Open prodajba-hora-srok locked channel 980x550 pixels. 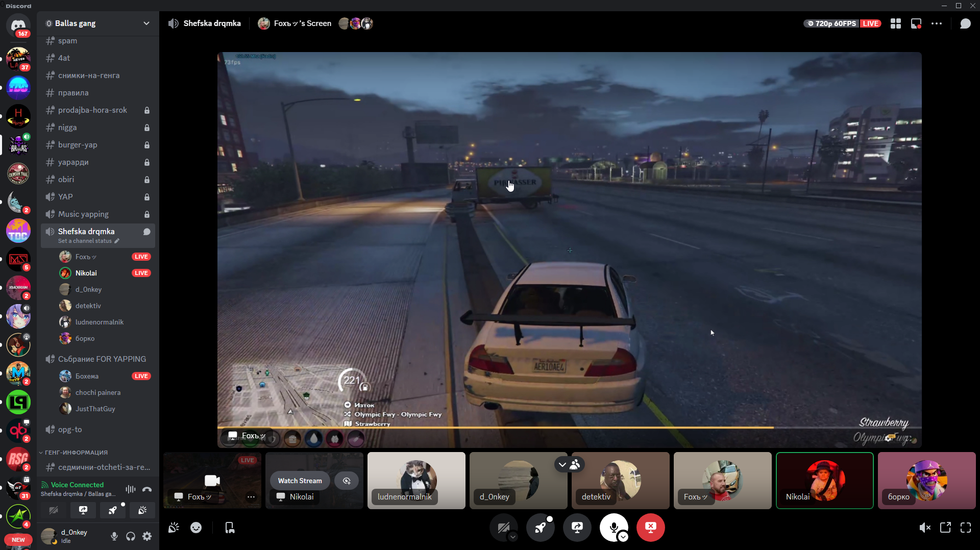(98, 110)
